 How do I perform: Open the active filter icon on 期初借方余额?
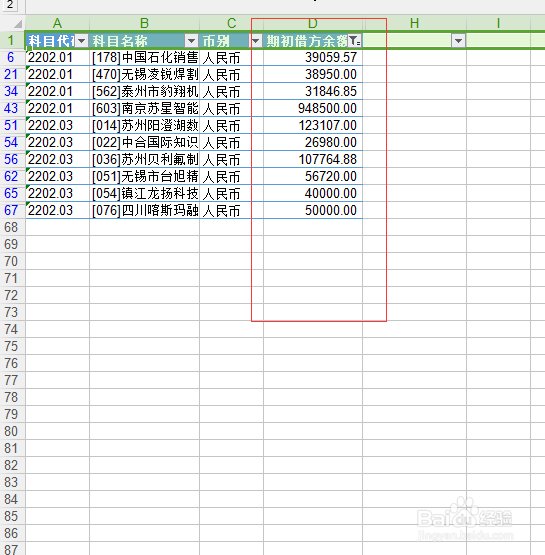354,41
